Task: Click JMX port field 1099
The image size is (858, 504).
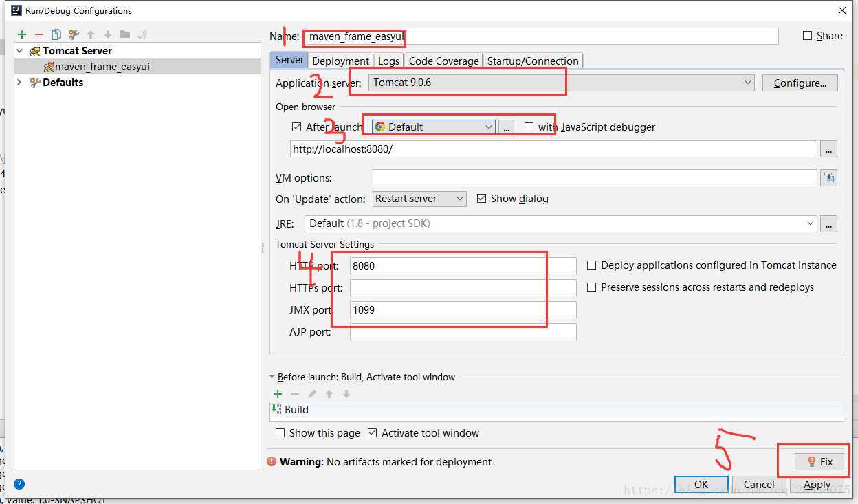Action: click(x=463, y=309)
